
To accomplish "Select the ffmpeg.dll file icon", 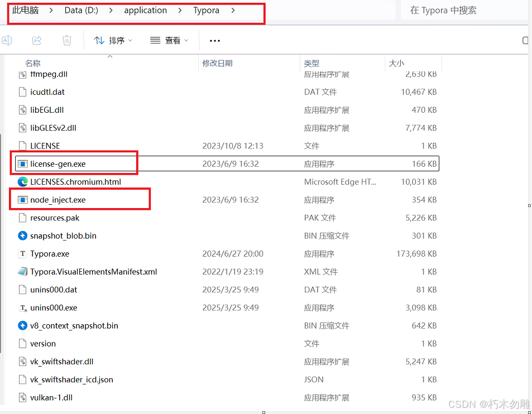I will pos(22,74).
